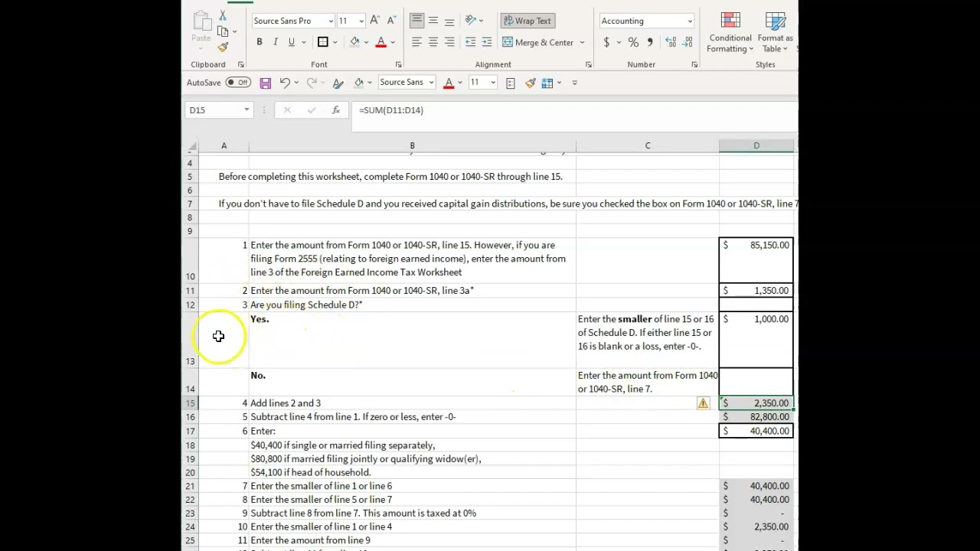The width and height of the screenshot is (980, 551).
Task: Toggle Underline formatting
Action: point(291,42)
